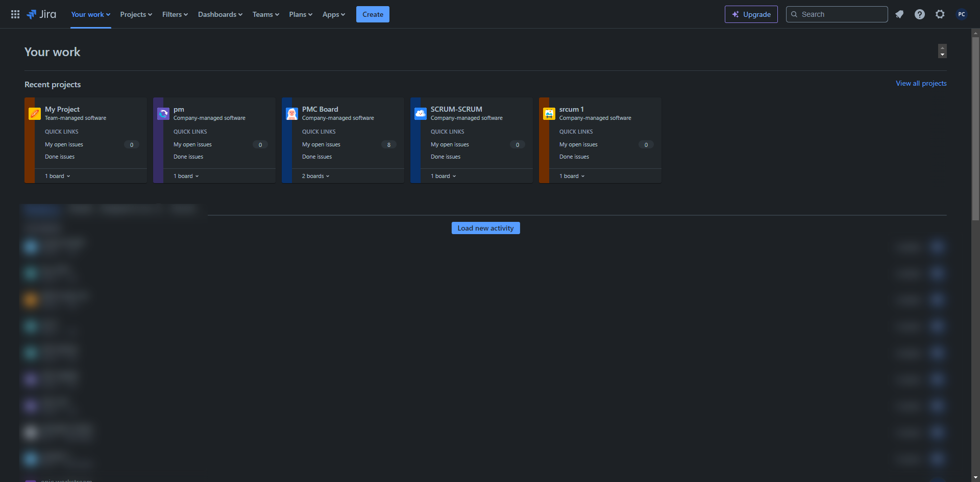This screenshot has width=980, height=482.
Task: Click the 8 open issues badge in PMC Board
Action: click(389, 145)
